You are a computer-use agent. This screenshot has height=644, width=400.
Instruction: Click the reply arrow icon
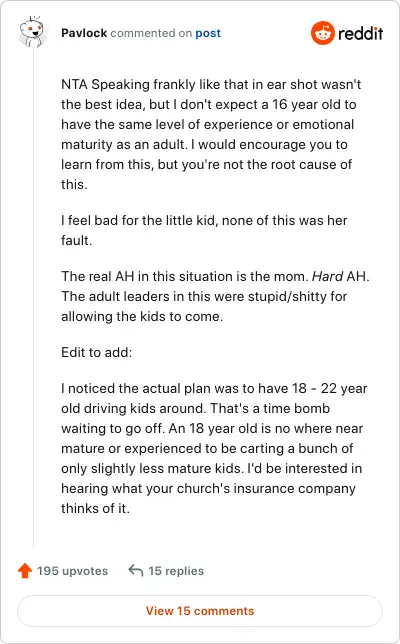tap(136, 570)
